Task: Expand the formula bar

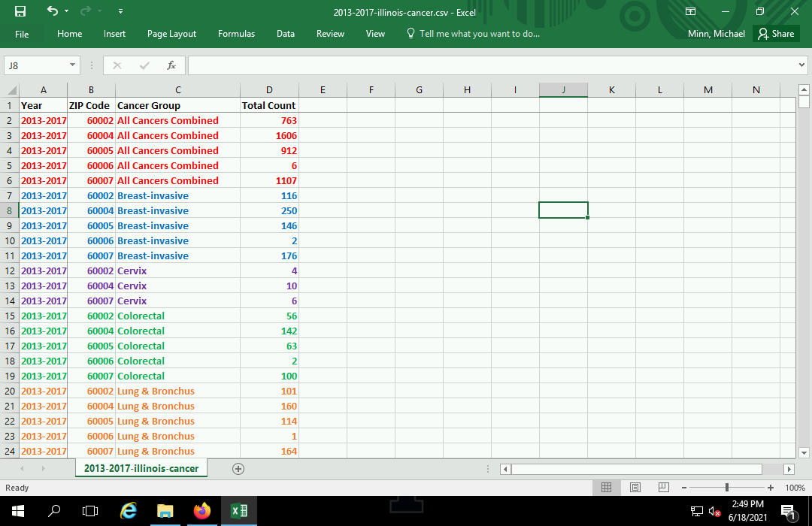Action: pyautogui.click(x=801, y=65)
